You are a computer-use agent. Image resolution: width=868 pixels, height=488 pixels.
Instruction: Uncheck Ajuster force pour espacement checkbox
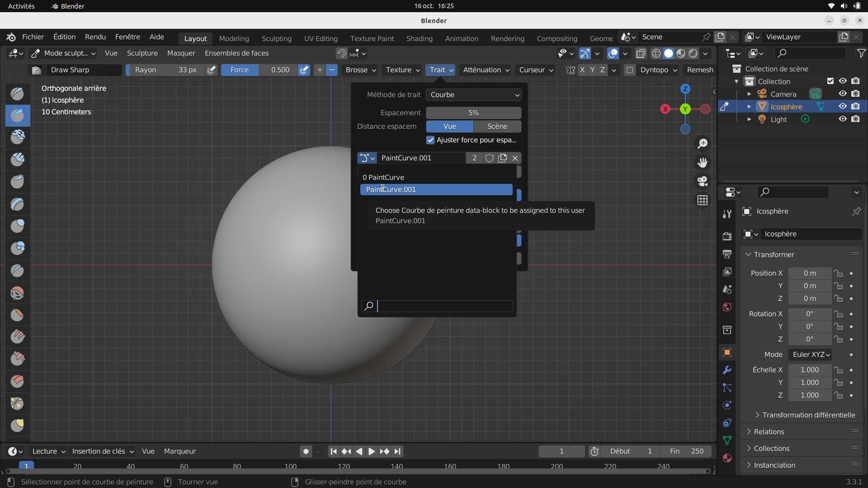tap(430, 140)
